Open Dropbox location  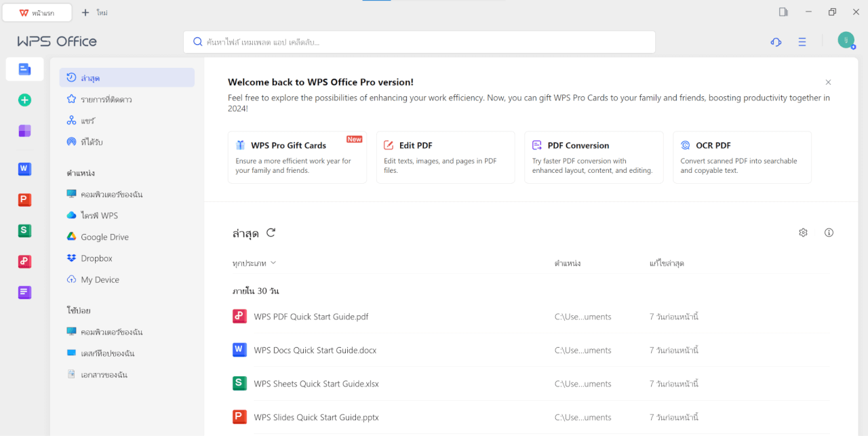[127, 258]
